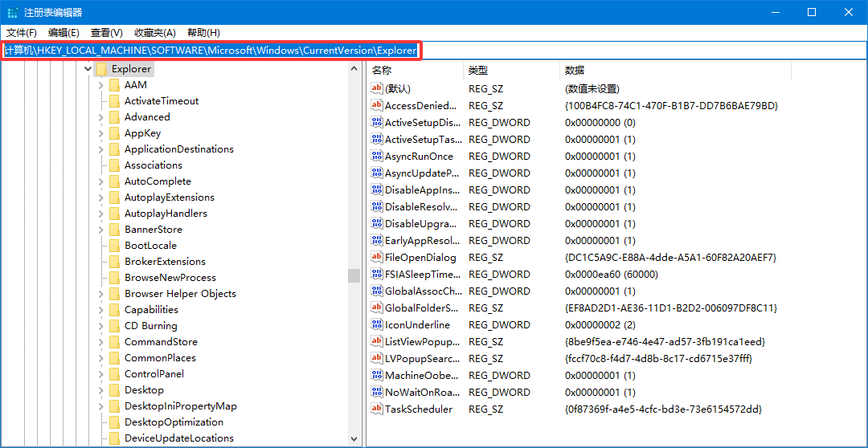The image size is (868, 448).
Task: Select the Associations key
Action: click(x=154, y=165)
